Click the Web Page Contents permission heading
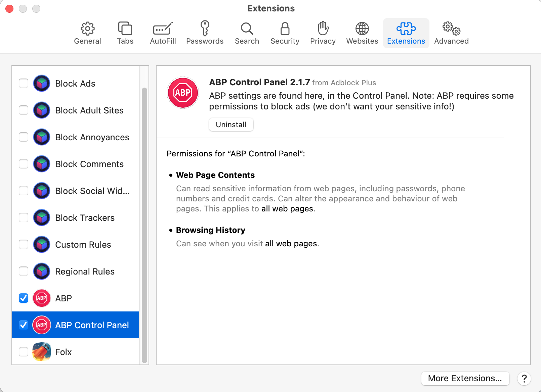This screenshot has width=541, height=392. click(x=215, y=175)
